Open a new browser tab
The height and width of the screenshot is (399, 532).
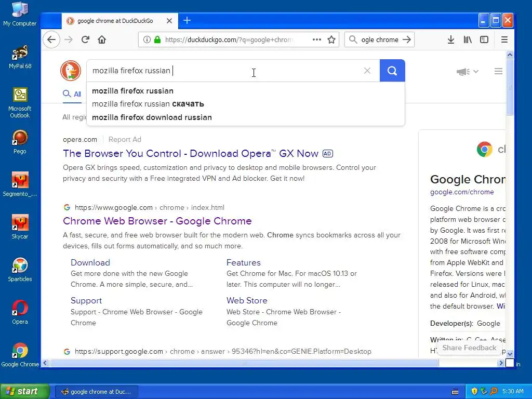tap(187, 21)
